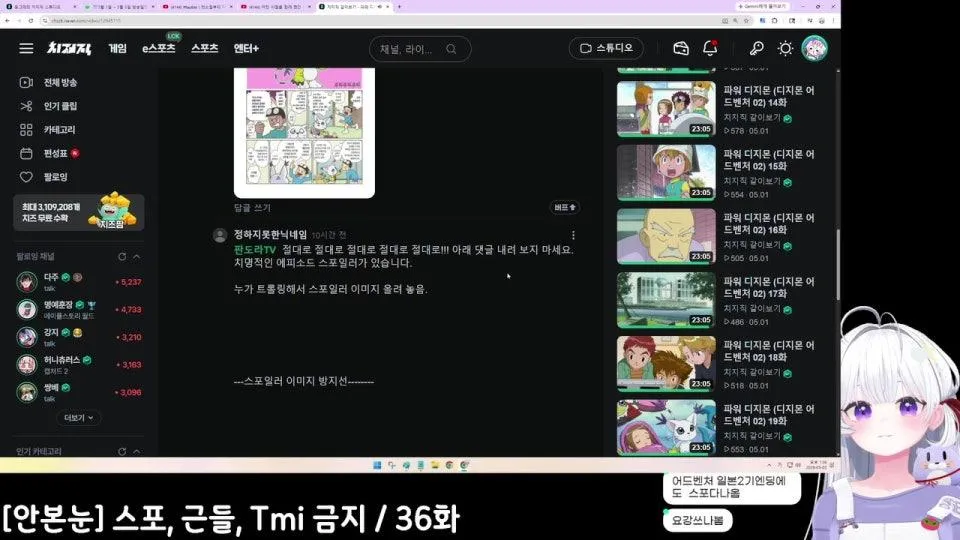Reload the page in browser
Viewport: 960px width, 540px height.
[31, 21]
